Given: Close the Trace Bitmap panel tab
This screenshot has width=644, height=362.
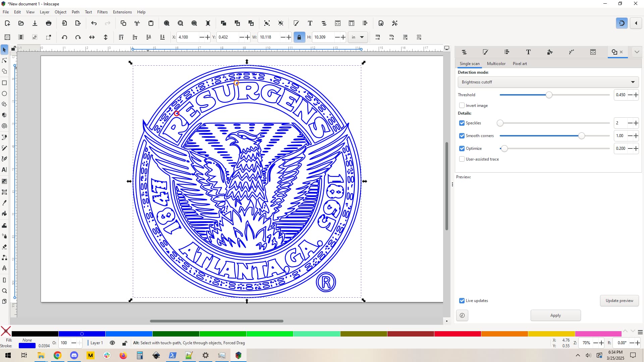Looking at the screenshot, I should point(621,52).
